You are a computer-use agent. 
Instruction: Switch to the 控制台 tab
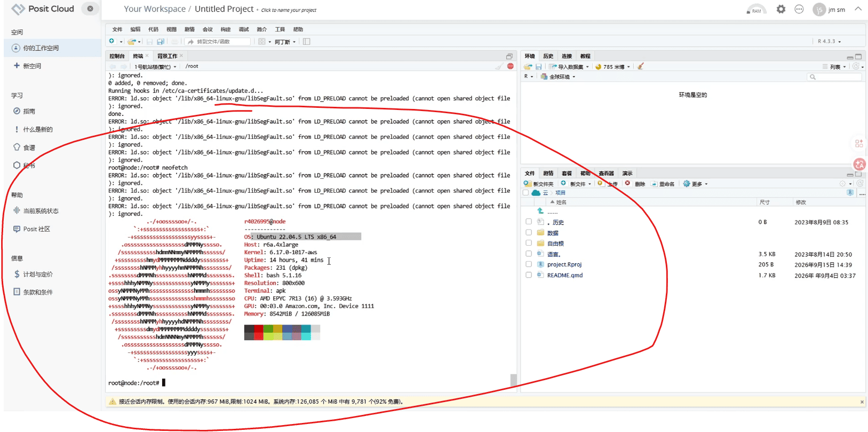[117, 56]
